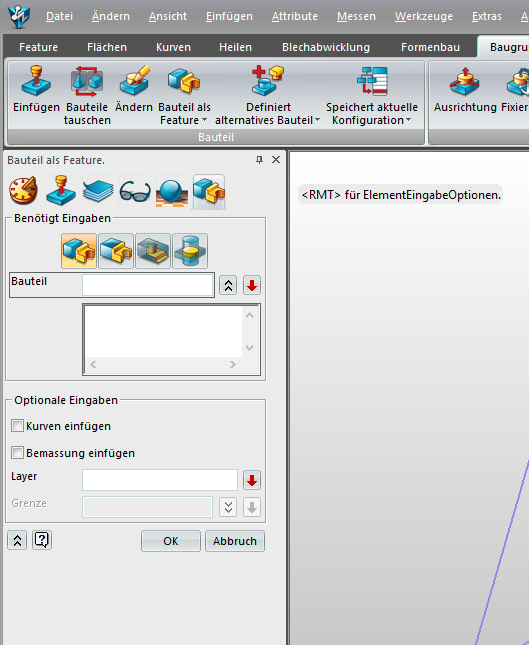The height and width of the screenshot is (645, 529).
Task: Toggle Bemassung einfügen checkbox
Action: pos(17,453)
